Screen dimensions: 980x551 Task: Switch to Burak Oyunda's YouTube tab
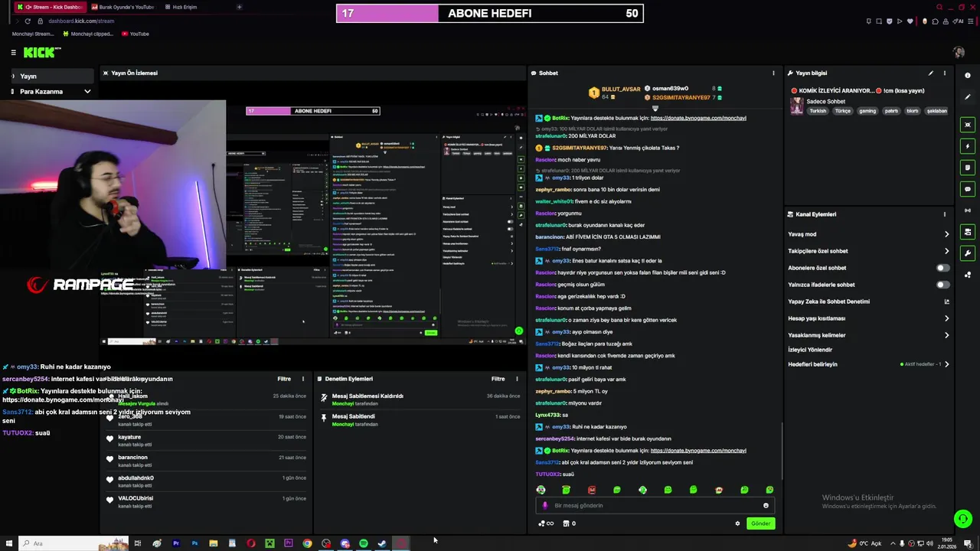click(122, 7)
